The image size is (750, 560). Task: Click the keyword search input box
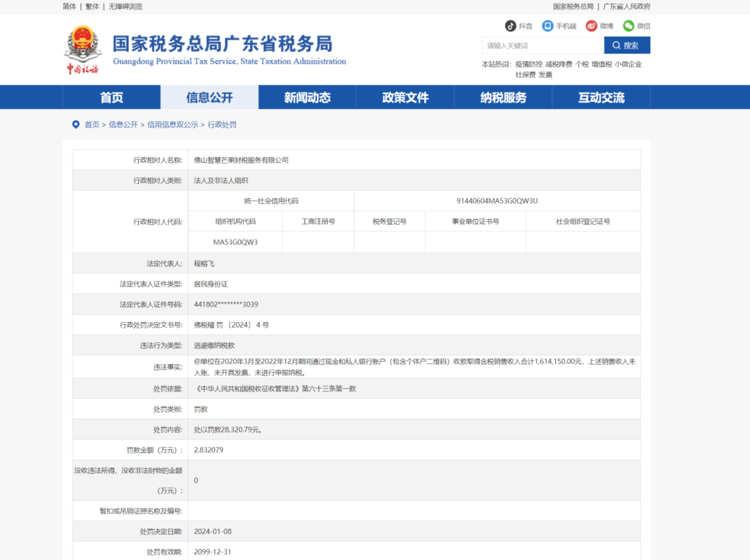pyautogui.click(x=542, y=45)
